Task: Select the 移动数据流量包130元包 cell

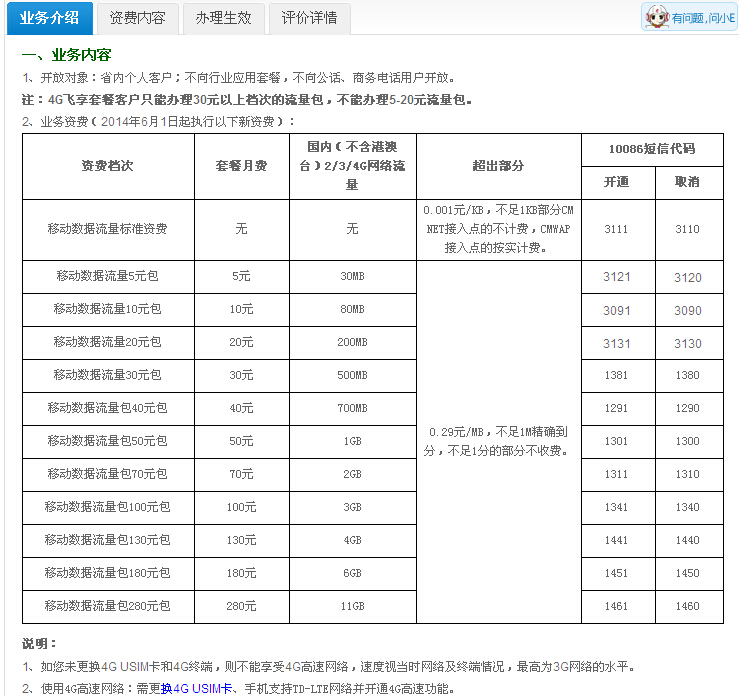Action: (x=107, y=540)
